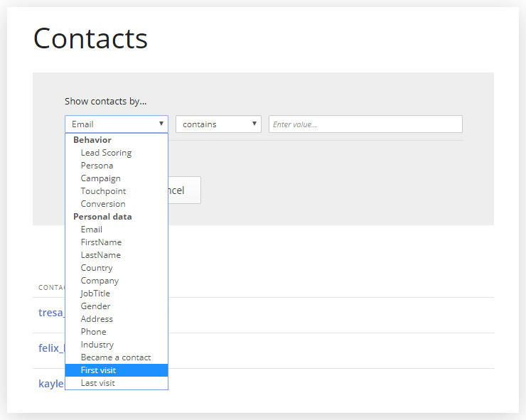Image resolution: width=526 pixels, height=420 pixels.
Task: Pick 'Last visit' from the list
Action: click(x=97, y=383)
